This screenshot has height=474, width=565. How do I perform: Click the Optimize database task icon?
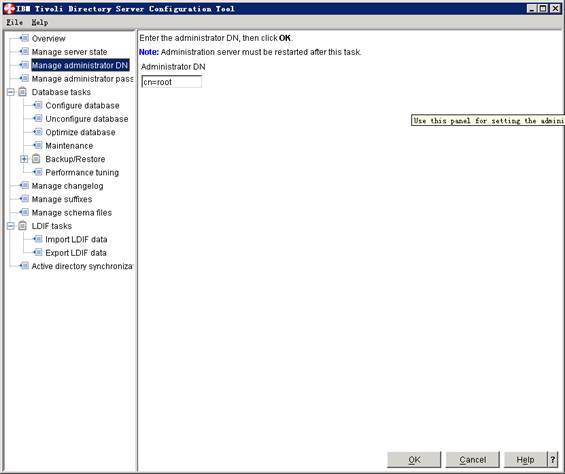38,132
